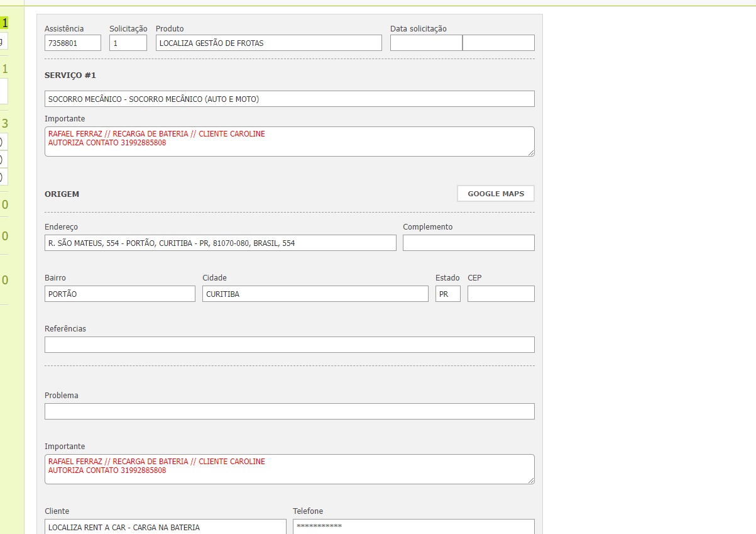Click the Referências label
Viewport: 756px width, 534px height.
point(65,328)
